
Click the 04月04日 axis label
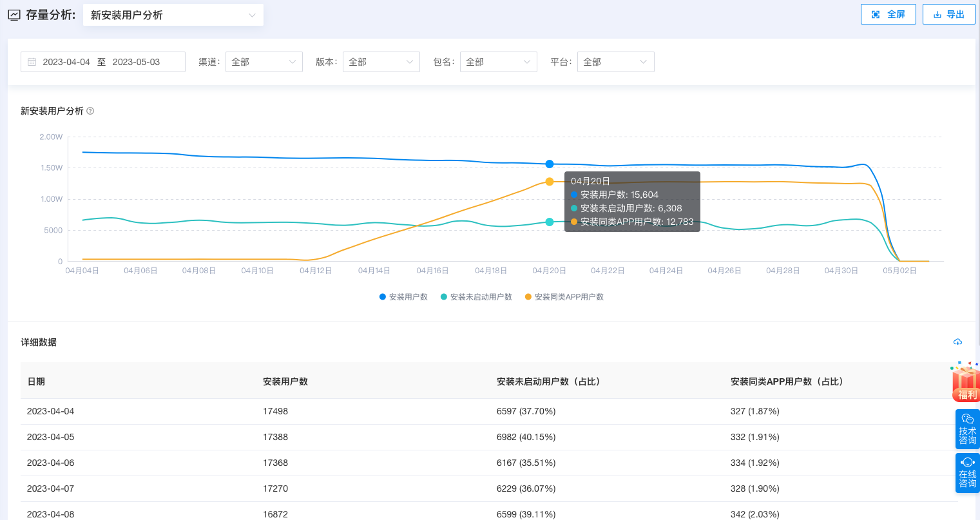pyautogui.click(x=82, y=271)
